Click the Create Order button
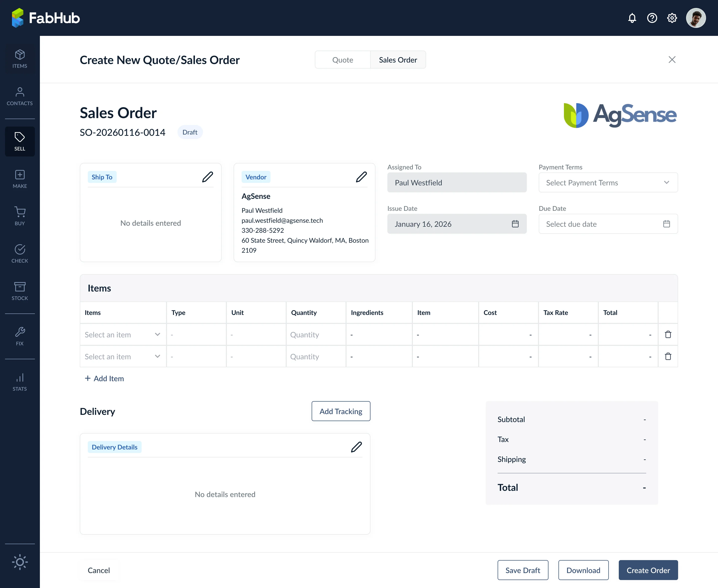 pyautogui.click(x=648, y=570)
